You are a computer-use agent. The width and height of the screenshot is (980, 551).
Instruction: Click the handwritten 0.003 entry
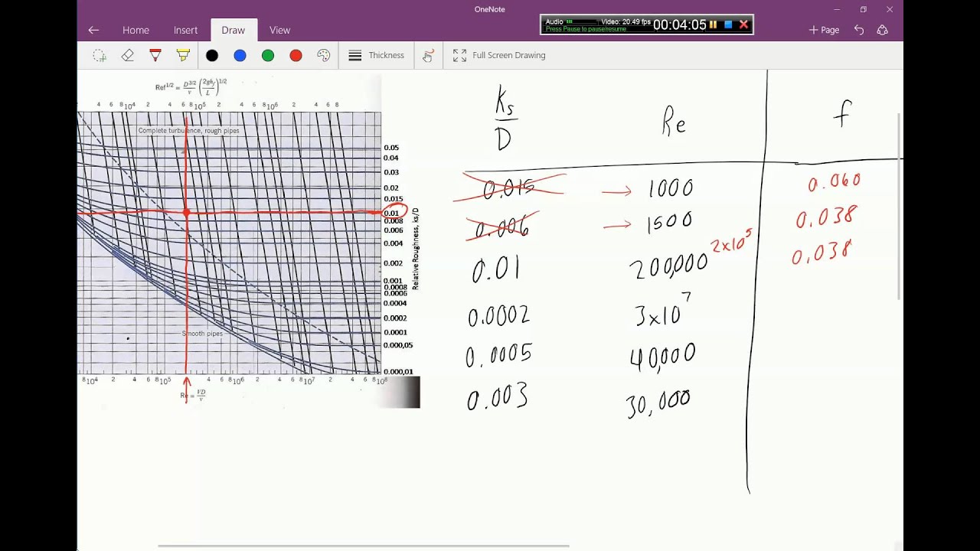click(x=498, y=398)
